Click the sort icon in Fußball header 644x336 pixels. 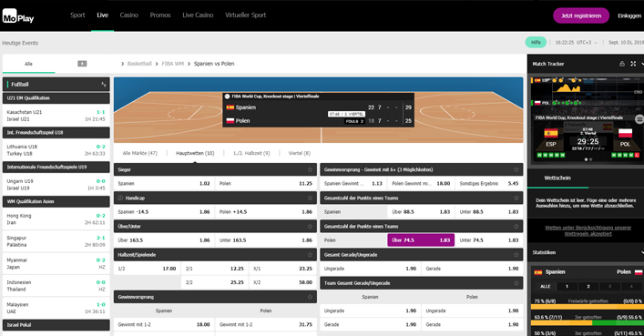pyautogui.click(x=104, y=84)
